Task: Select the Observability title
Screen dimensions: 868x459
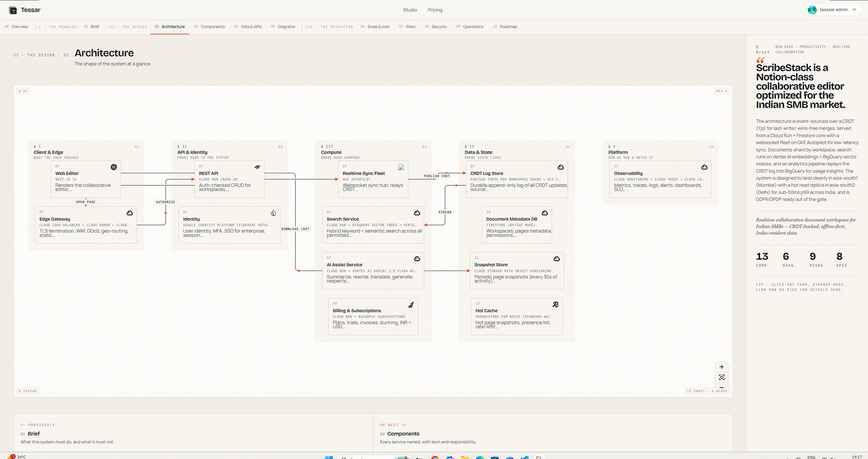Action: tap(628, 173)
